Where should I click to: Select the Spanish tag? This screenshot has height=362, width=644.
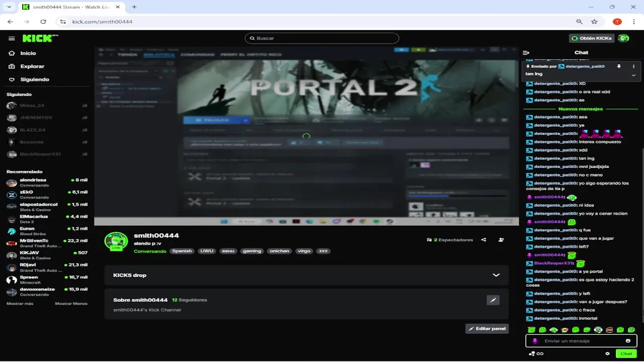(x=182, y=251)
